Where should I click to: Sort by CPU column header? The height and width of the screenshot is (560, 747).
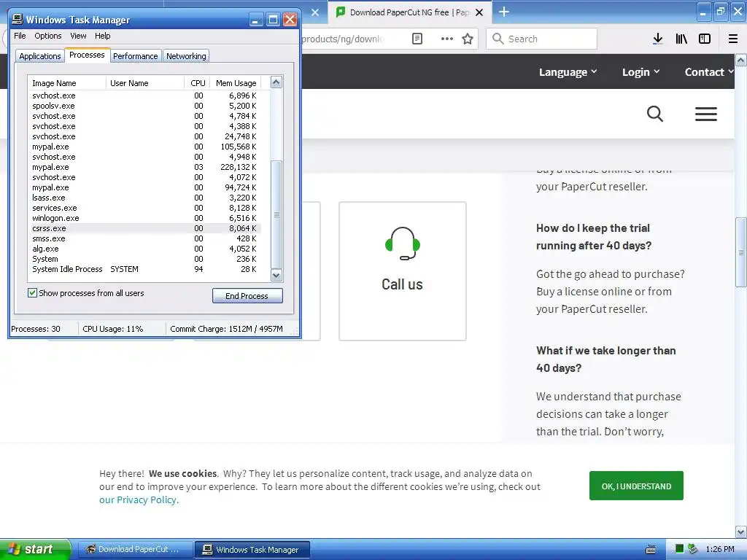pyautogui.click(x=197, y=83)
